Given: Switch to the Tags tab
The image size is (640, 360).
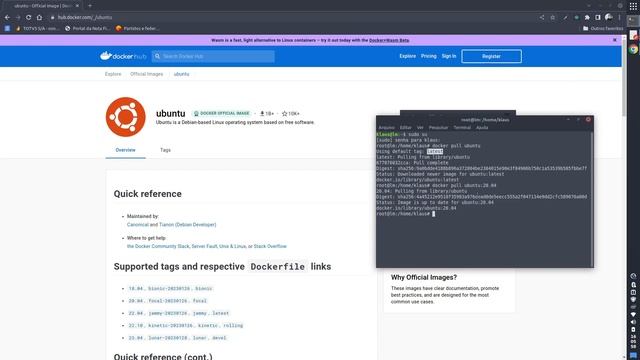Looking at the screenshot, I should coord(165,150).
